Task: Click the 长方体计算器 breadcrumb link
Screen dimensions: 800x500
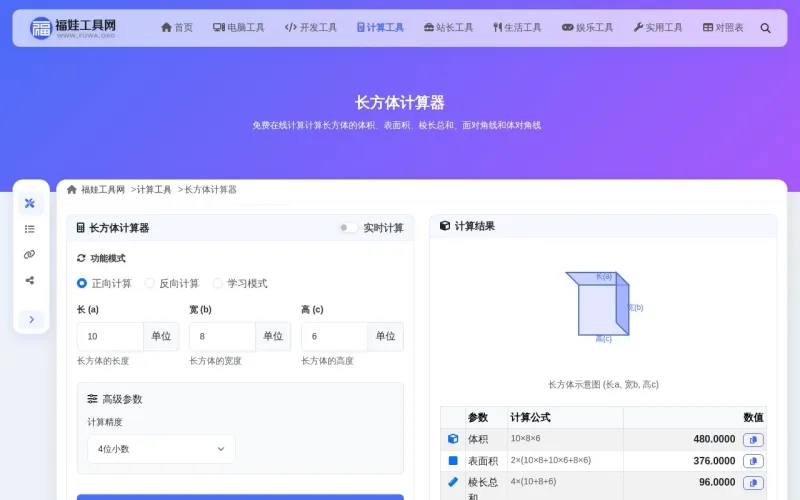Action: tap(210, 189)
